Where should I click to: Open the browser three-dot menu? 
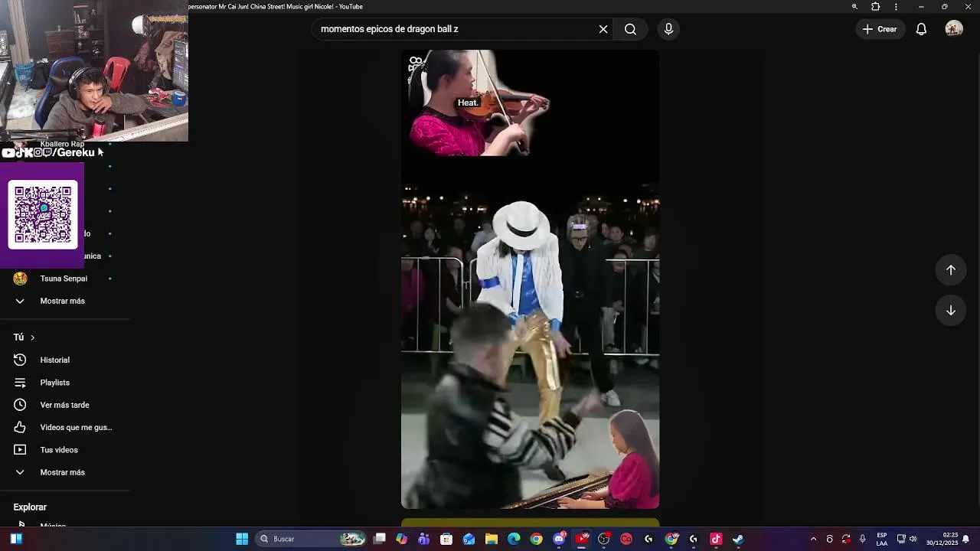pos(896,7)
